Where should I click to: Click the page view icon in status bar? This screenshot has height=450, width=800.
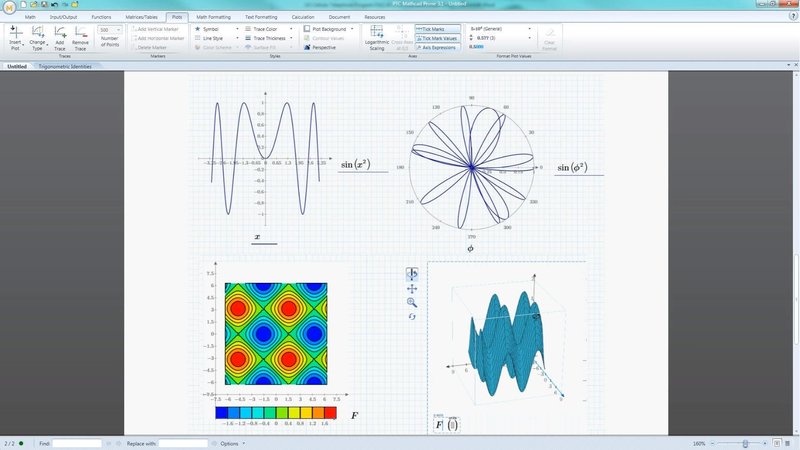(x=777, y=443)
